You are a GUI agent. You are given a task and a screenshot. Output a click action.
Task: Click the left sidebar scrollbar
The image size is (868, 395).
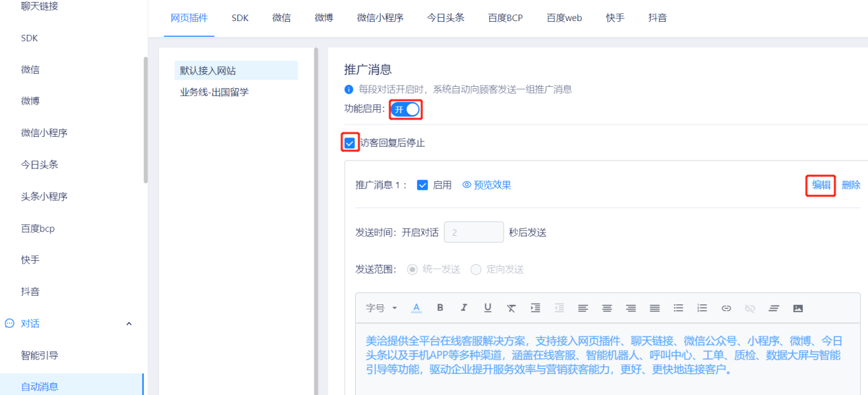(x=145, y=119)
